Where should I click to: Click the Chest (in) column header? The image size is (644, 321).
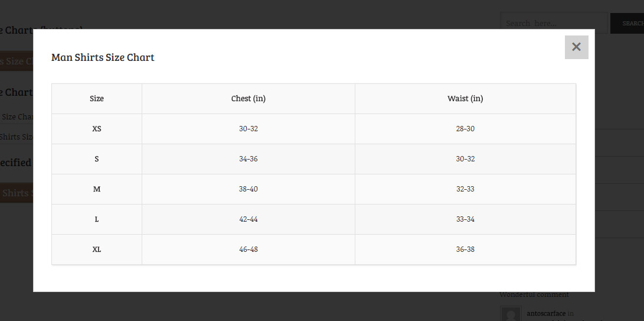(249, 99)
